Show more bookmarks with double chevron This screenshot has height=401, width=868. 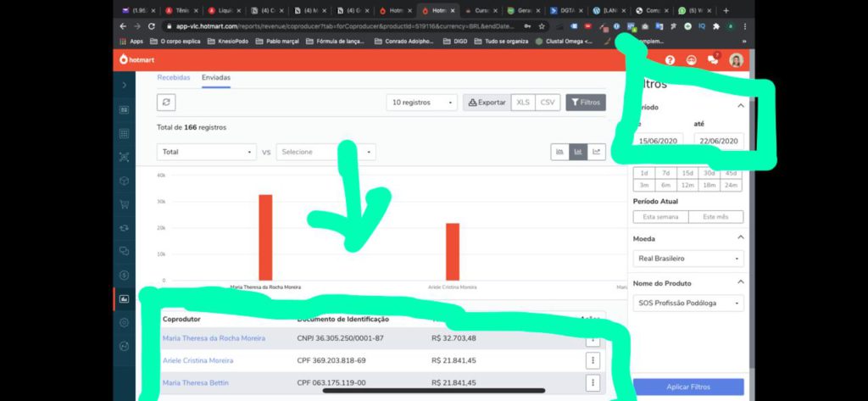744,42
